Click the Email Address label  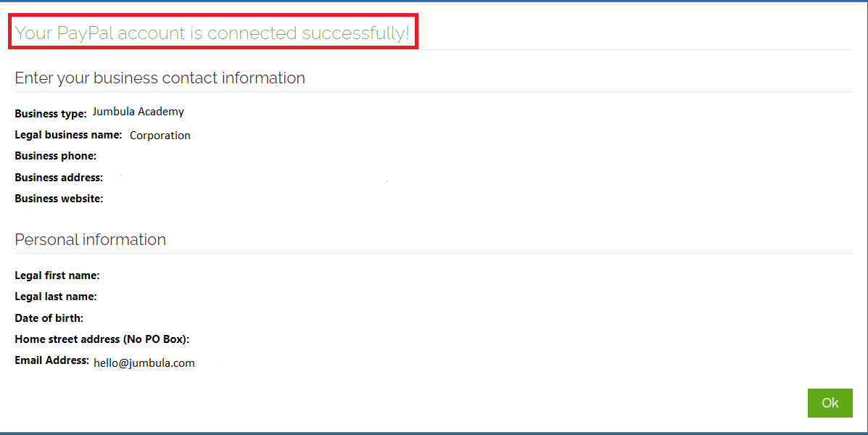[51, 360]
